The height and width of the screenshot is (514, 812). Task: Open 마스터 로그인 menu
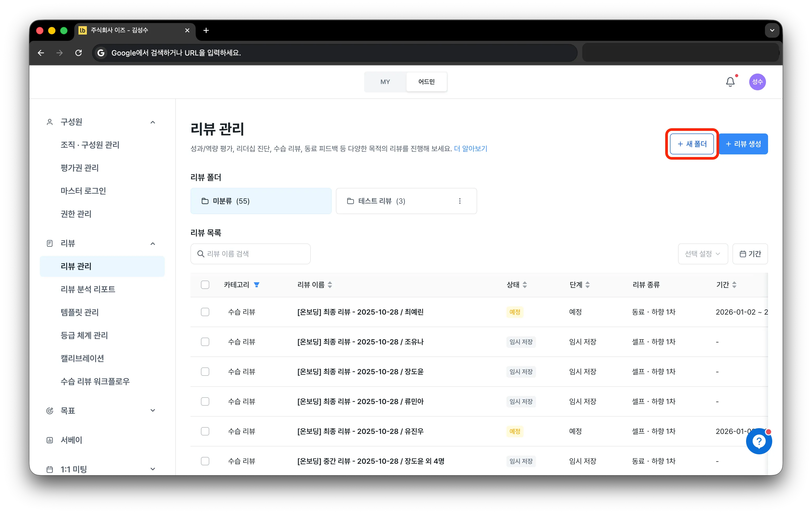[x=83, y=191]
